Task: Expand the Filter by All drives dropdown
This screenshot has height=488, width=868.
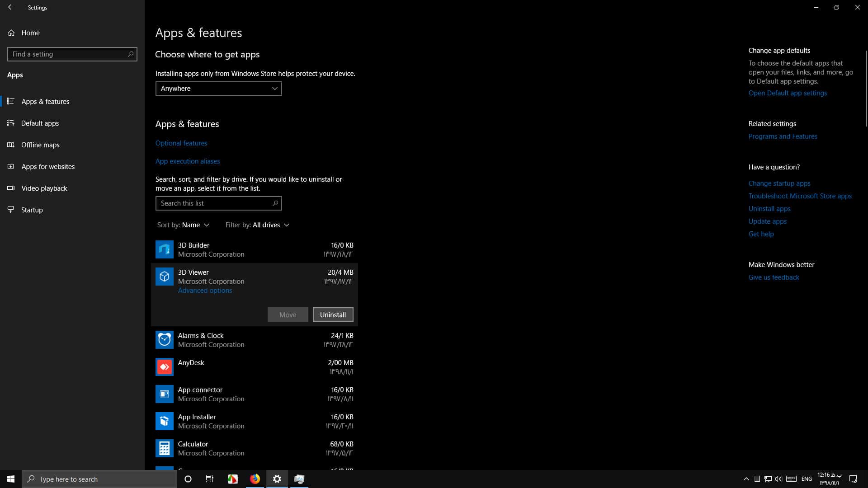Action: coord(257,225)
